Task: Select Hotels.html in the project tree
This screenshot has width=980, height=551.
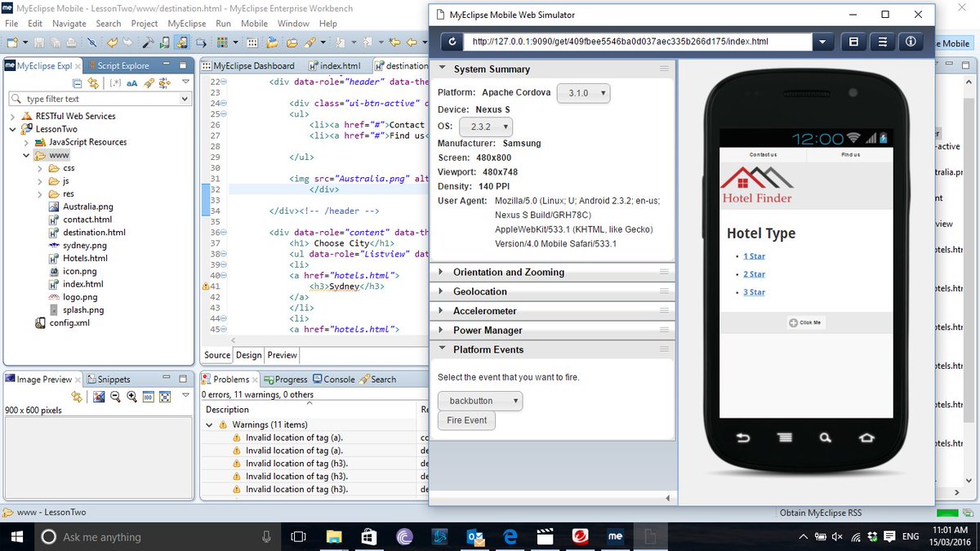Action: click(85, 258)
